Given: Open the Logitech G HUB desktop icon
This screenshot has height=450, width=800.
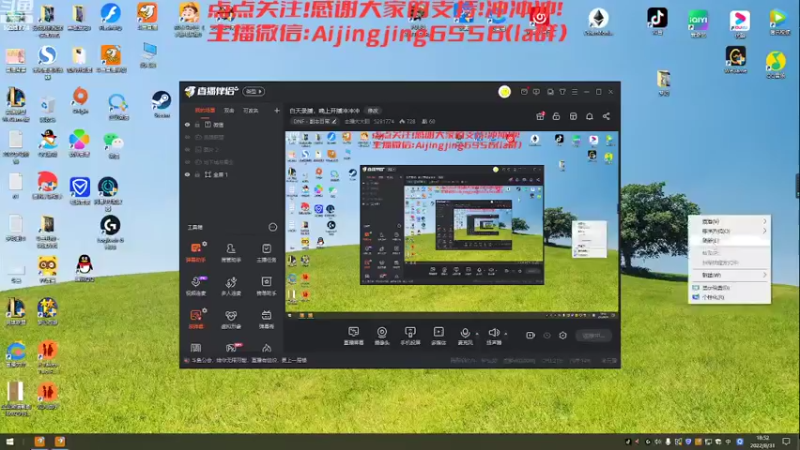Looking at the screenshot, I should (x=110, y=232).
